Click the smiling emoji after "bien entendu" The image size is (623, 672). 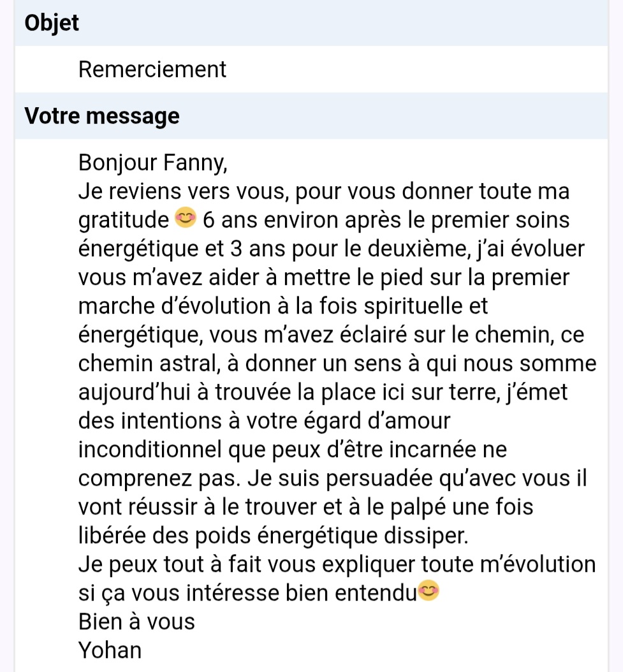click(428, 592)
